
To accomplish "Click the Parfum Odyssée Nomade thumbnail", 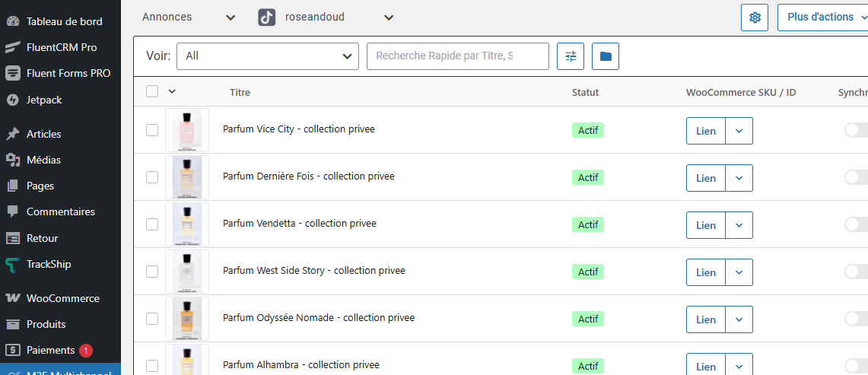I will pyautogui.click(x=187, y=319).
